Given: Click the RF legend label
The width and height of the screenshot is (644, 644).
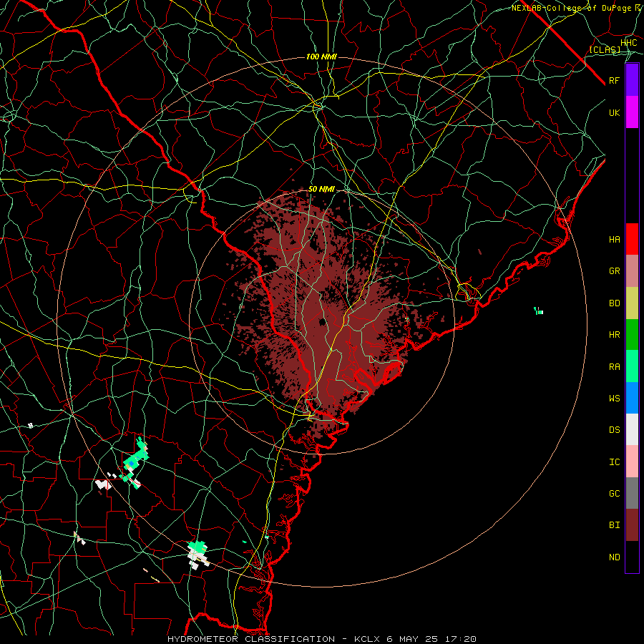Looking at the screenshot, I should click(614, 80).
